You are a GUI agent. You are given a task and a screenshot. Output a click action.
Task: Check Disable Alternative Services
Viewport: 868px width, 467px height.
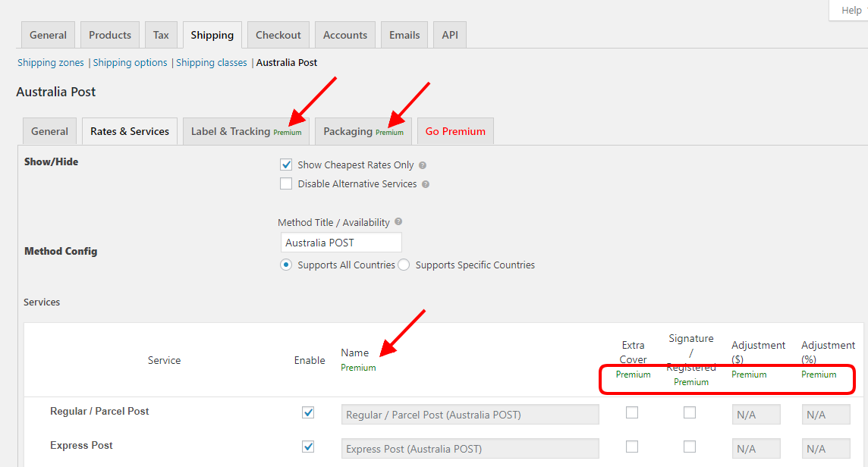pyautogui.click(x=285, y=183)
